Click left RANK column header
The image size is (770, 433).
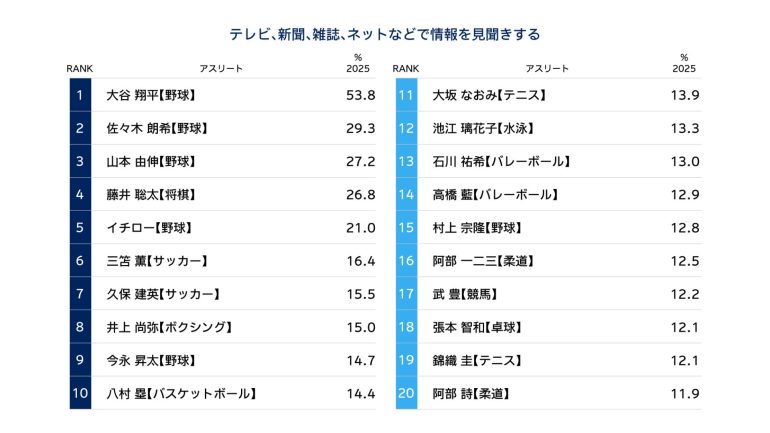point(79,68)
